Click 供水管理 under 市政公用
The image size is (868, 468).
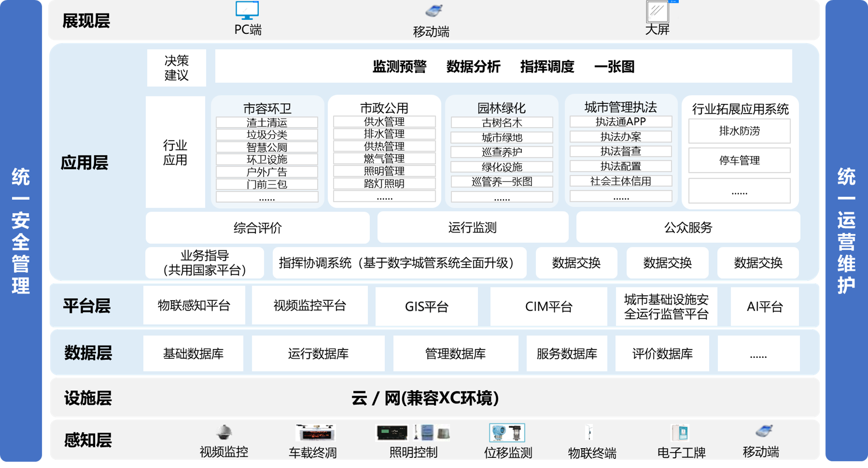click(384, 122)
